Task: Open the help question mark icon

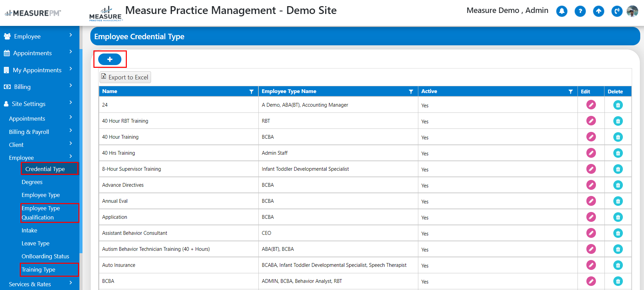Action: pos(580,11)
